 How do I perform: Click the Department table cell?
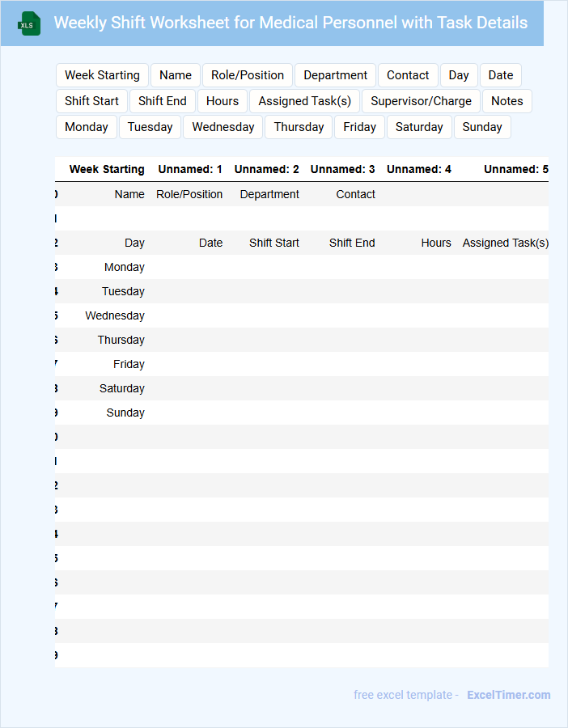[x=269, y=194]
